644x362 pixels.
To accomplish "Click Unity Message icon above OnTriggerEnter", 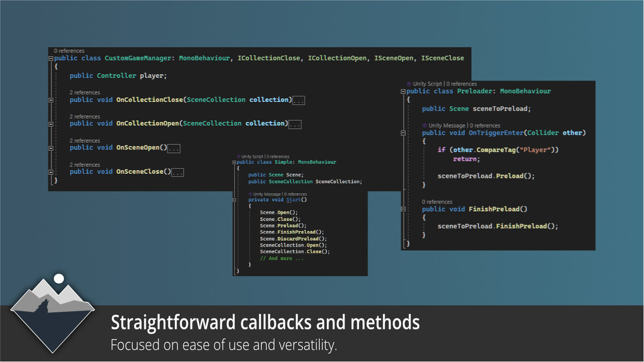I will coord(425,125).
